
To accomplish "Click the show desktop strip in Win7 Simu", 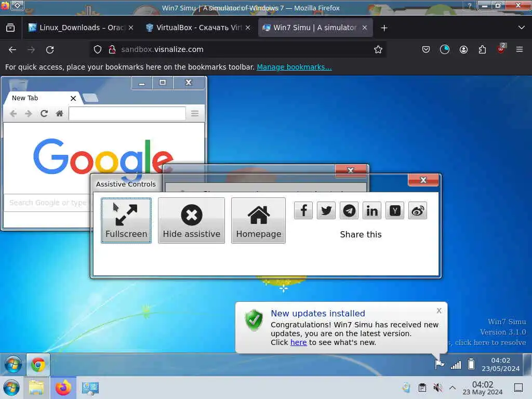I will point(527,364).
